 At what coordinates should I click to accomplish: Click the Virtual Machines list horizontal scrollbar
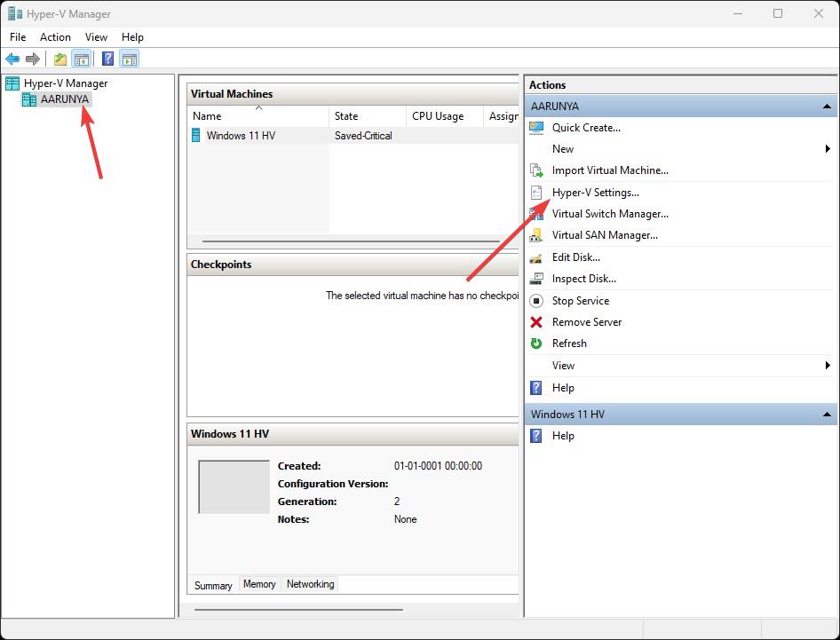[351, 241]
